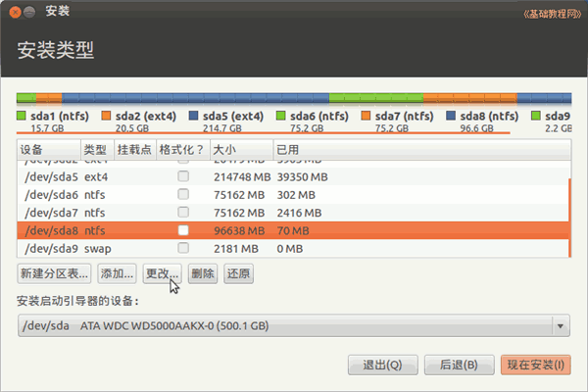588x392 pixels.
Task: Select the /dev/sda5 ext4 row
Action: coord(293,176)
